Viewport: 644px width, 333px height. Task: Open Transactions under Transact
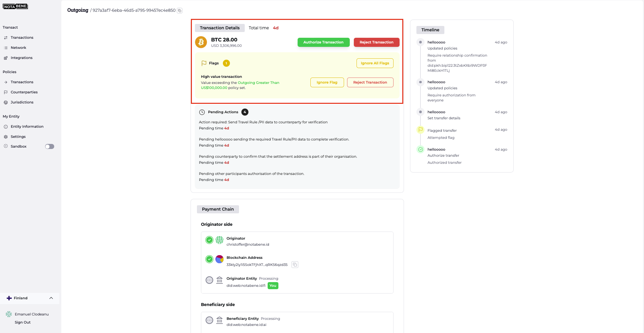pos(22,38)
